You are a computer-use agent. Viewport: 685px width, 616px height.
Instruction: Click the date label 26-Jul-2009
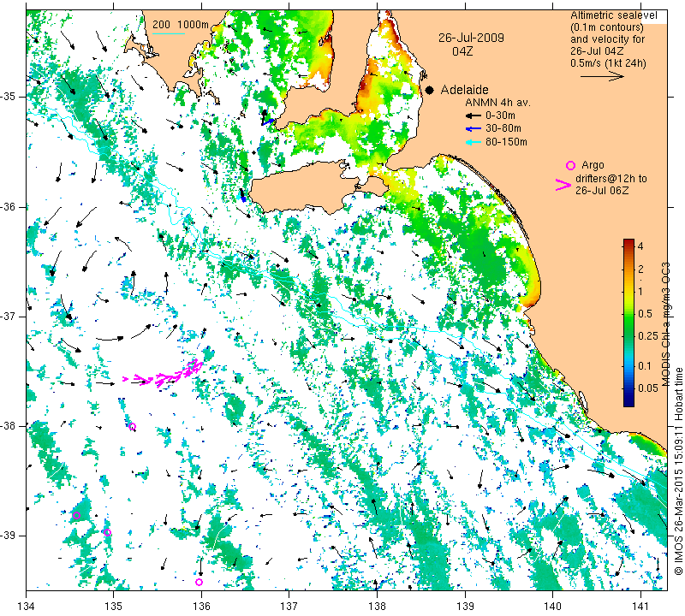click(x=472, y=38)
